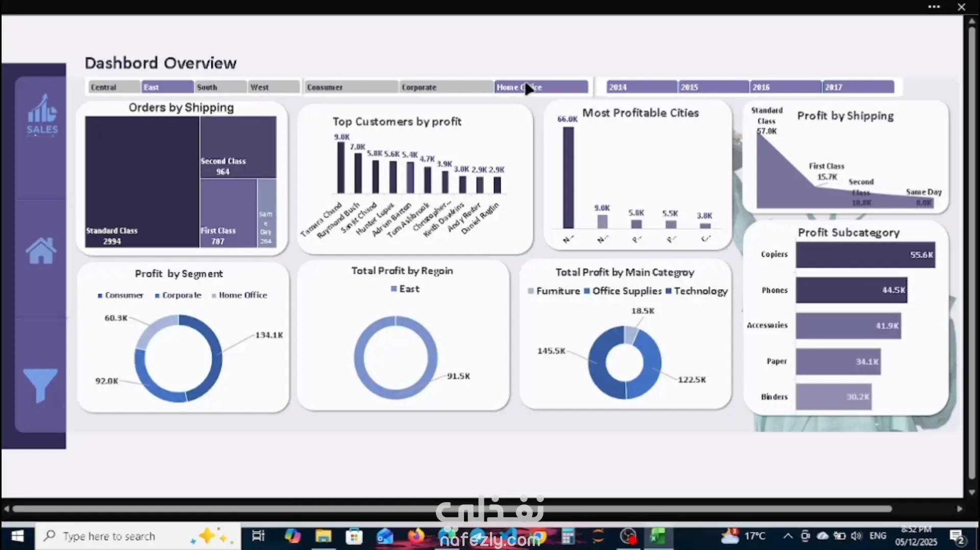The width and height of the screenshot is (980, 550).
Task: Click the 145.5K label on category donut
Action: click(551, 351)
